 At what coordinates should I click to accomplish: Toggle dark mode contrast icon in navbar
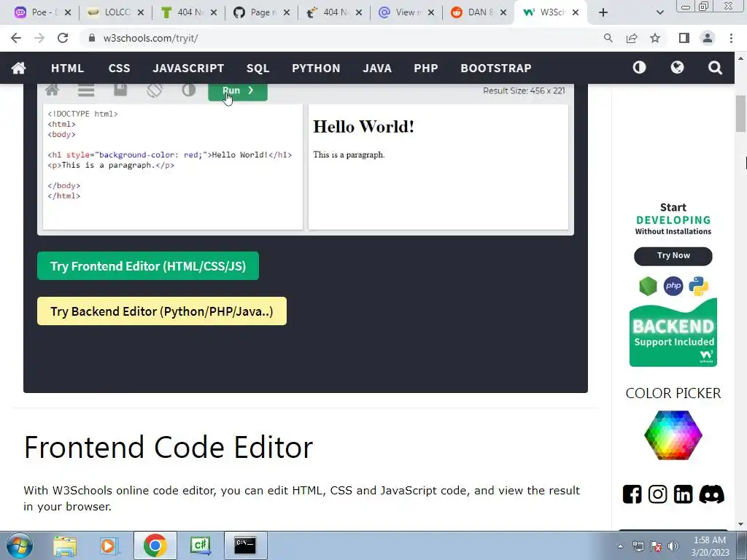[639, 68]
